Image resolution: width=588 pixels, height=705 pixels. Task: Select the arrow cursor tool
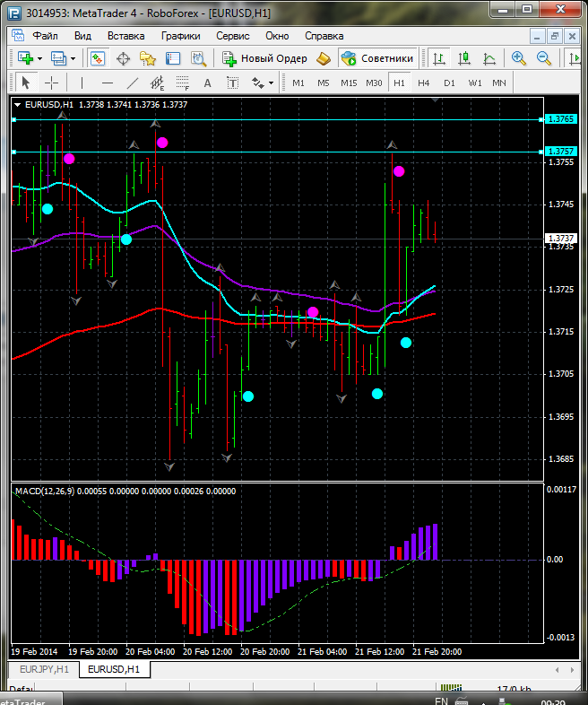(25, 83)
